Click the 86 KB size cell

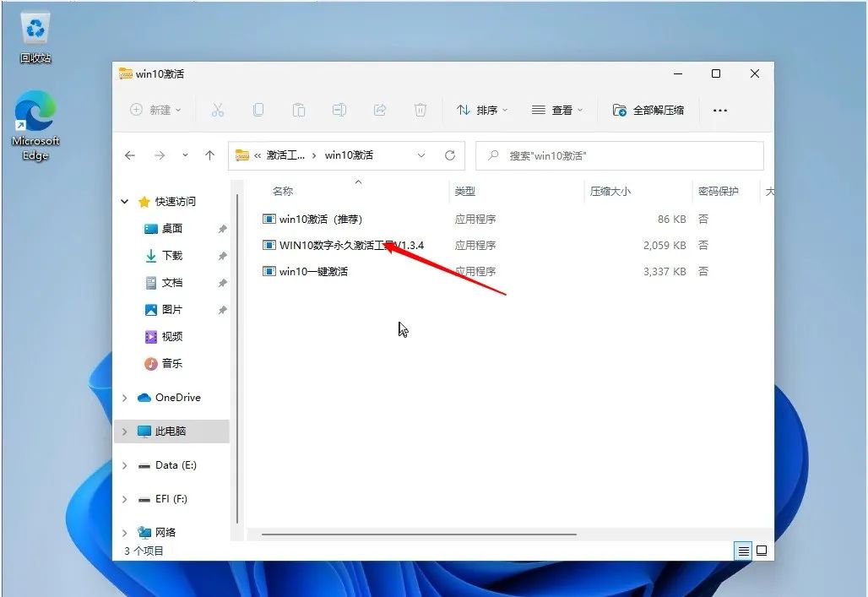[671, 220]
